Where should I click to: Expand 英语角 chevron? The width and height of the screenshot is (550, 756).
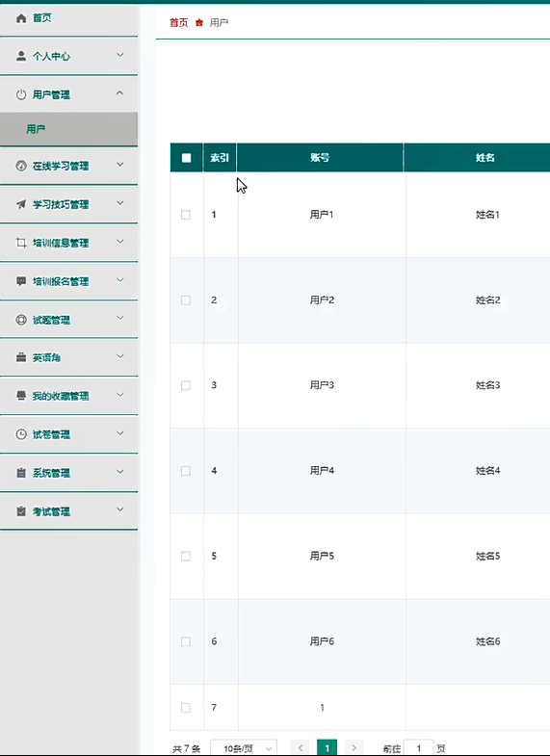120,356
